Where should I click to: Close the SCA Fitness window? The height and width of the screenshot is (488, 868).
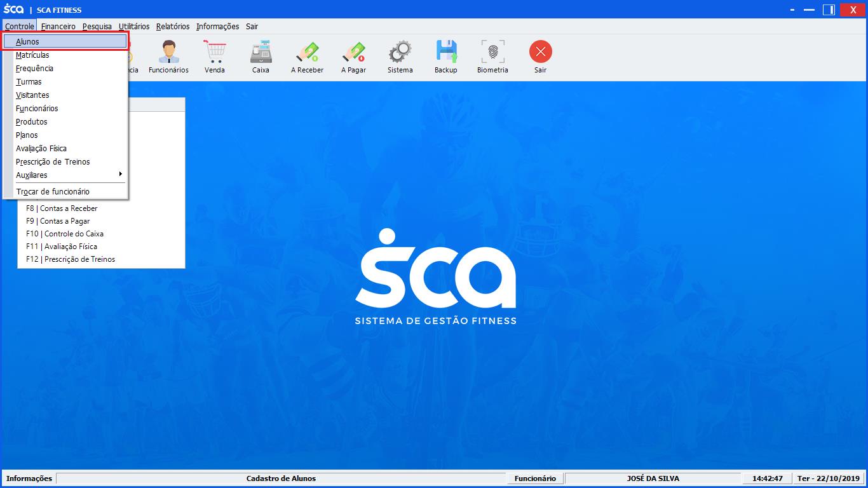pos(853,10)
